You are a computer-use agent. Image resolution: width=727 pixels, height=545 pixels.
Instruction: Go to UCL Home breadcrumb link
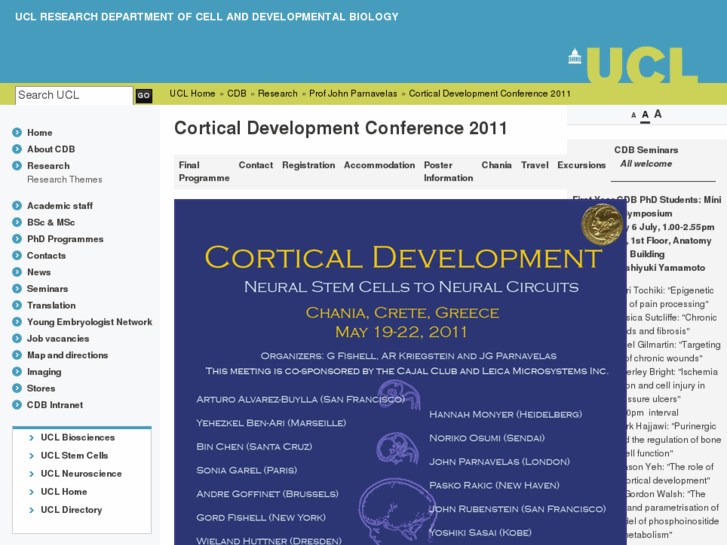tap(192, 94)
